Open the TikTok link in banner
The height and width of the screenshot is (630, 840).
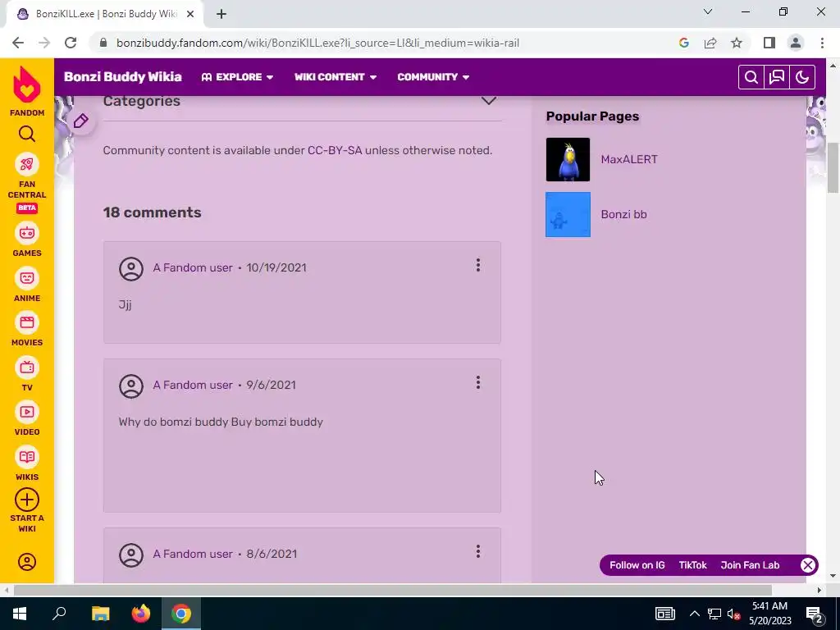tap(692, 565)
